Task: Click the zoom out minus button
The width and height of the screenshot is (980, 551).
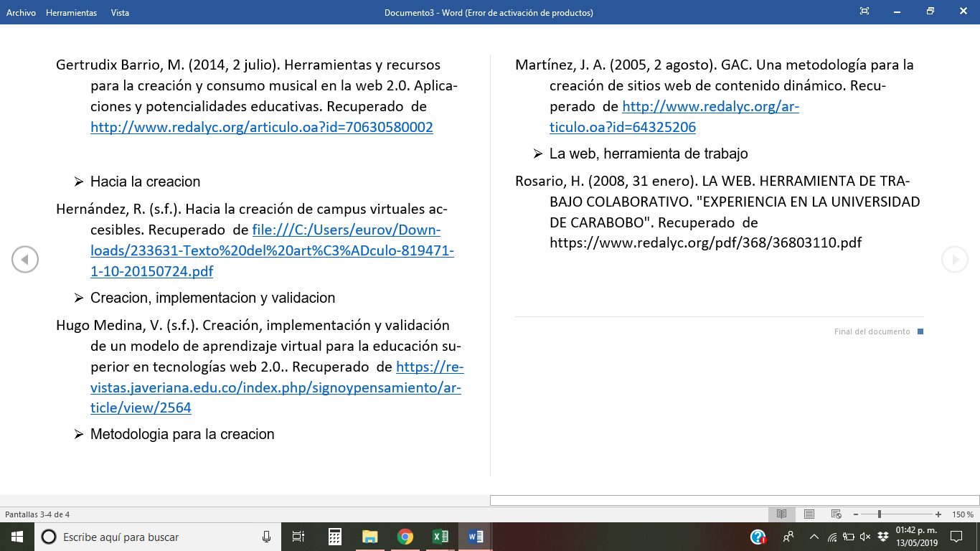Action: tap(856, 514)
